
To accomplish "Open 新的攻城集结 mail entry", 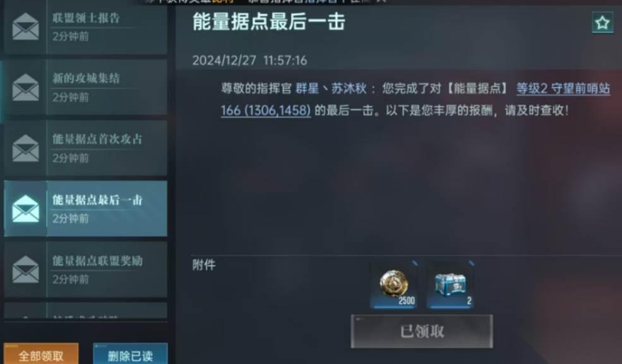I will tap(85, 87).
